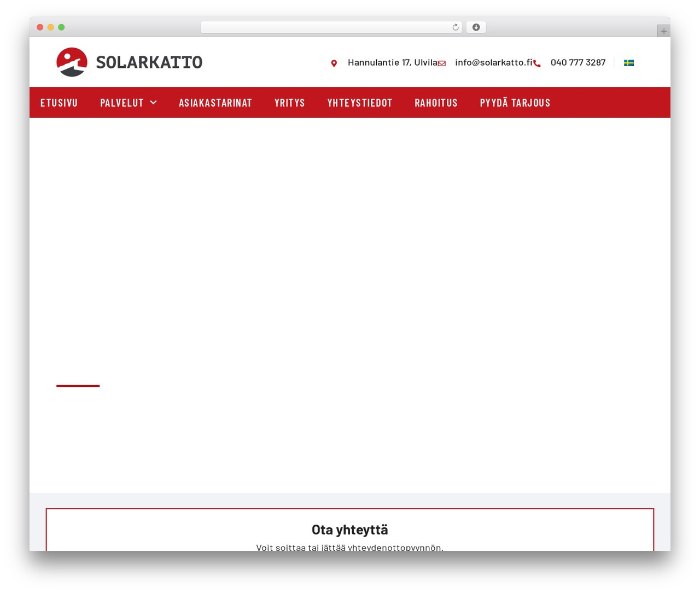700x593 pixels.
Task: Click the Solarkatto circular logo icon
Action: pyautogui.click(x=72, y=62)
